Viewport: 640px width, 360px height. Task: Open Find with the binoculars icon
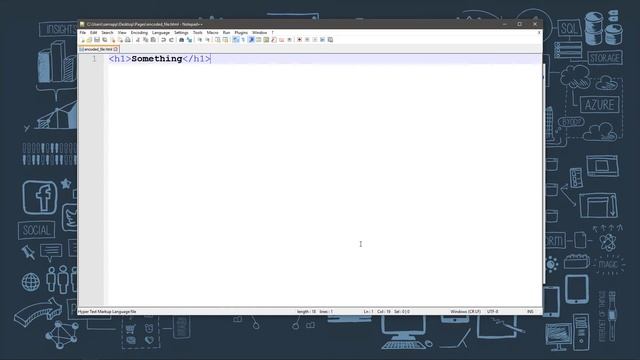coord(182,40)
